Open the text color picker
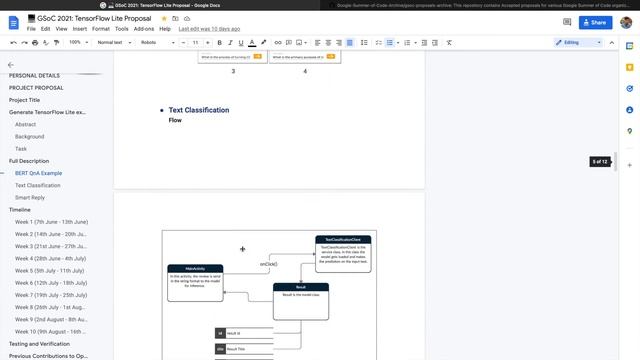 click(252, 42)
